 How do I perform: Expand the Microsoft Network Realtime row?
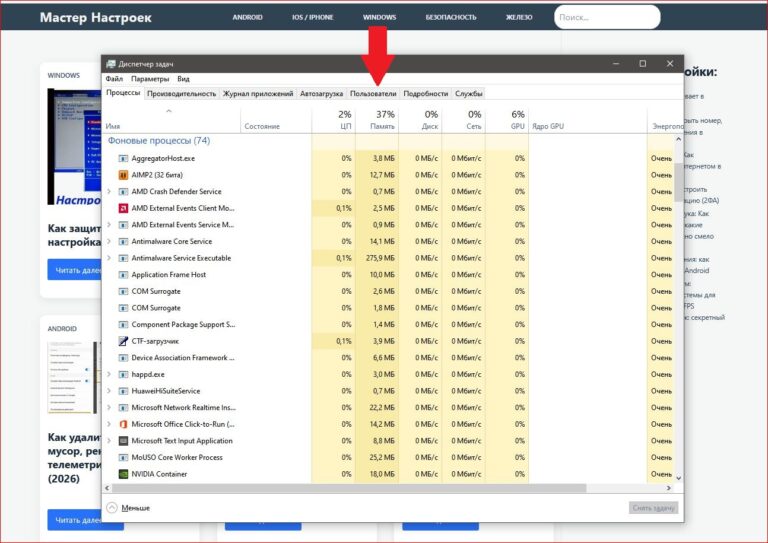109,407
